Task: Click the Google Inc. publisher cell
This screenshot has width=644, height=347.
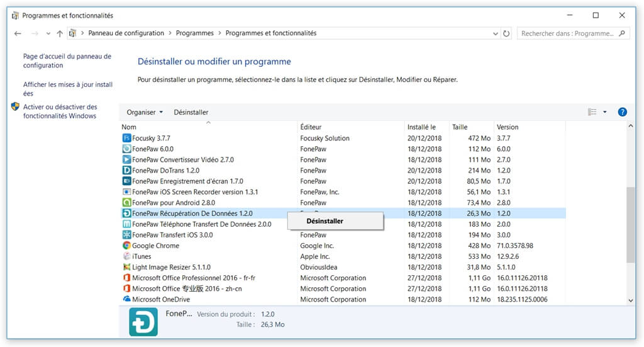Action: point(317,246)
